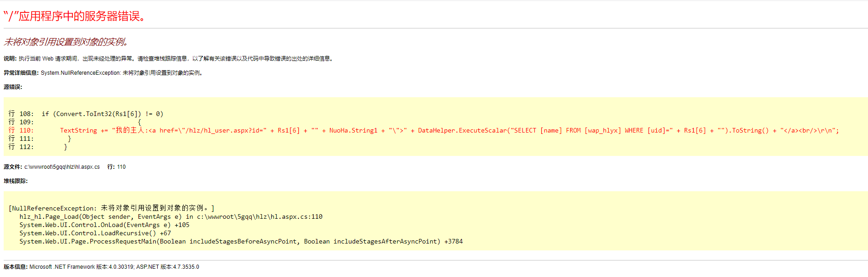The height and width of the screenshot is (277, 868).
Task: Click the "版本信息:" footer text
Action: click(16, 267)
